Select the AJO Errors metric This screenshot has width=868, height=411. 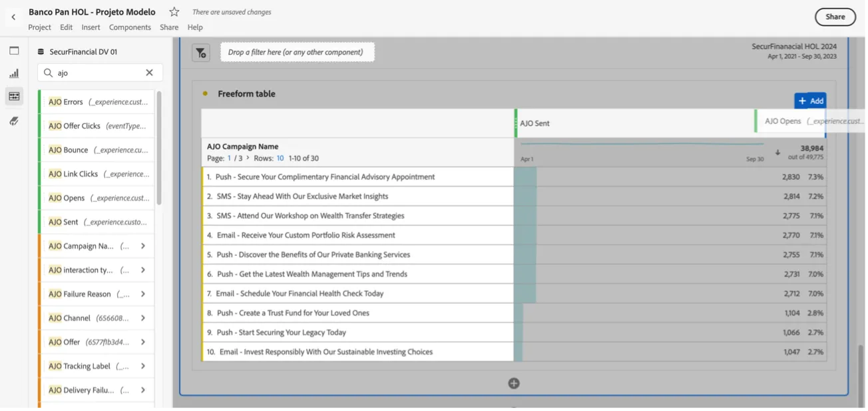pyautogui.click(x=97, y=102)
